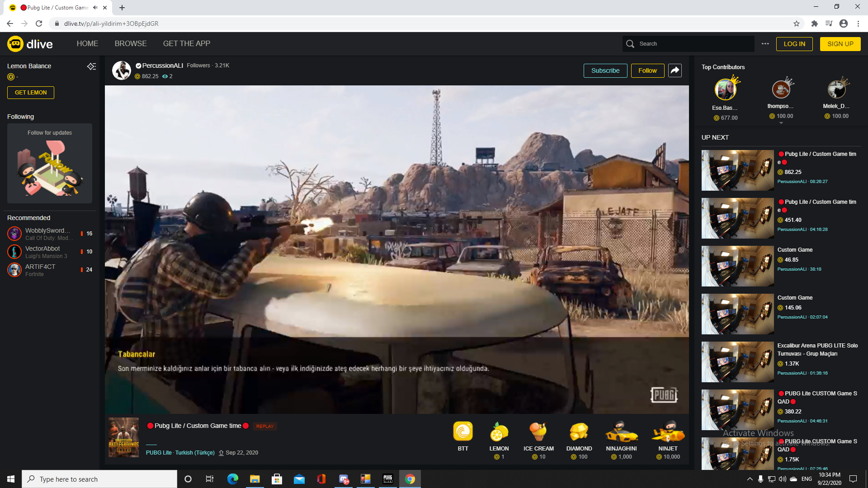Open PUBG Lite app from taskbar
868x488 pixels.
(388, 479)
